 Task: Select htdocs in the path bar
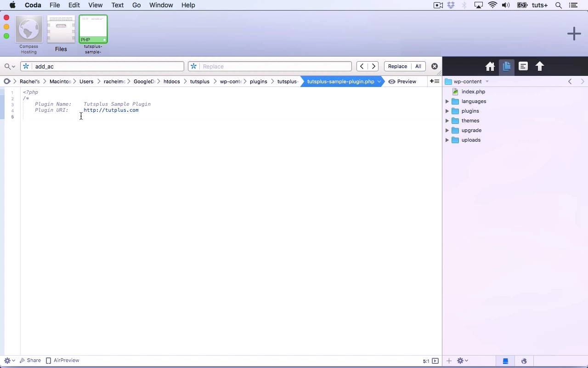click(x=172, y=81)
